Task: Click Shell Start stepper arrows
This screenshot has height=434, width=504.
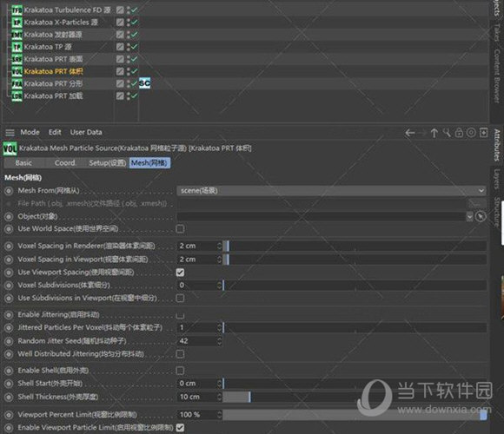Action: [x=219, y=384]
